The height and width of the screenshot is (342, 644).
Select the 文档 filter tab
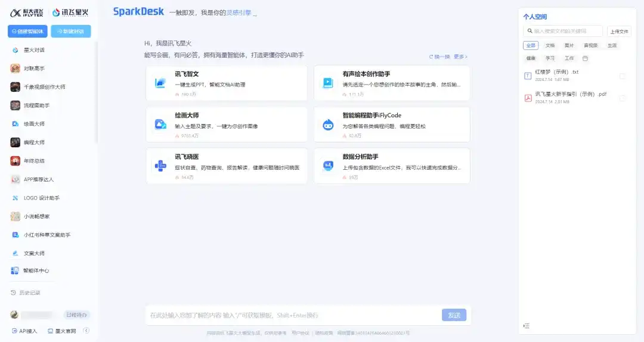(x=550, y=45)
